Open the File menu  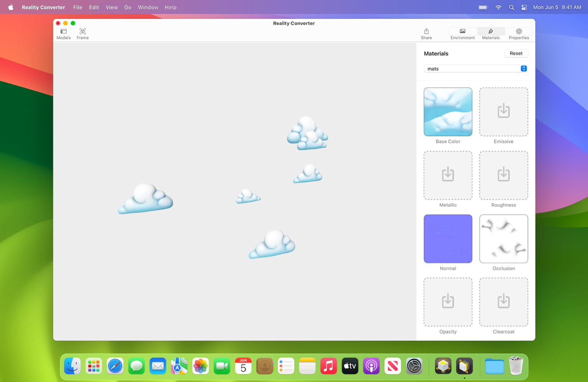(78, 7)
